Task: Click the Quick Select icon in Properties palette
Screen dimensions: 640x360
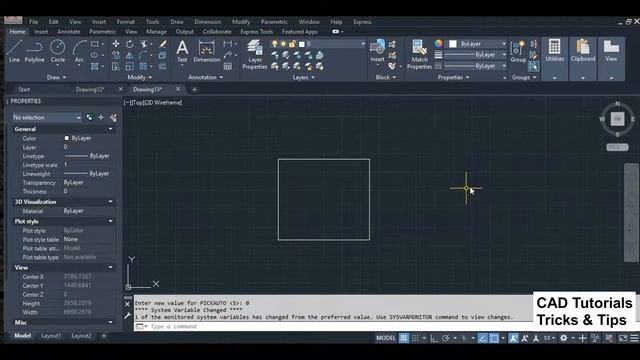Action: (113, 118)
